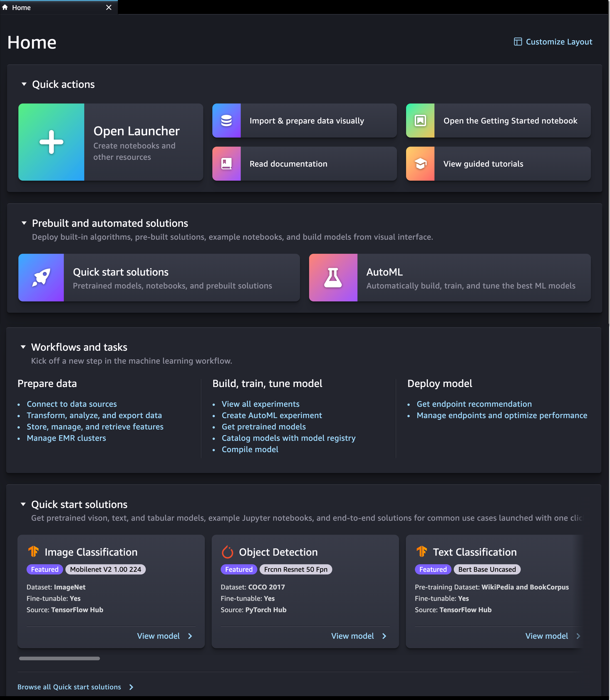Click the Customize Layout icon

pos(517,42)
